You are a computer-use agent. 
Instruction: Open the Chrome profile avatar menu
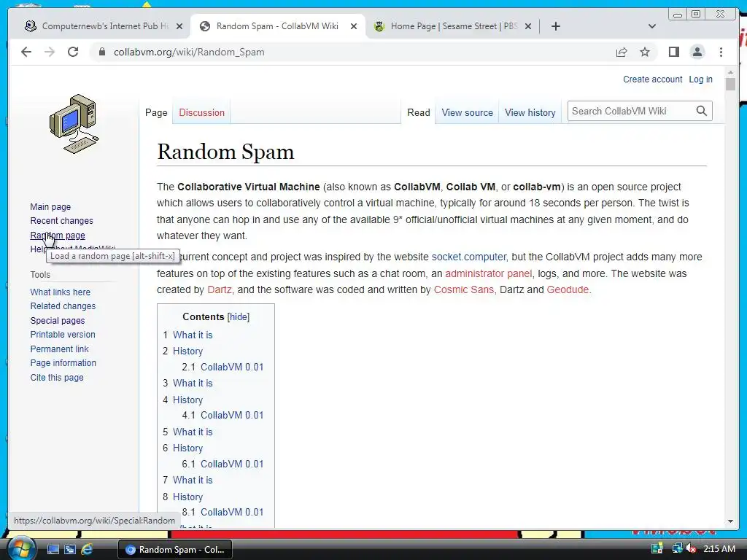pyautogui.click(x=697, y=52)
